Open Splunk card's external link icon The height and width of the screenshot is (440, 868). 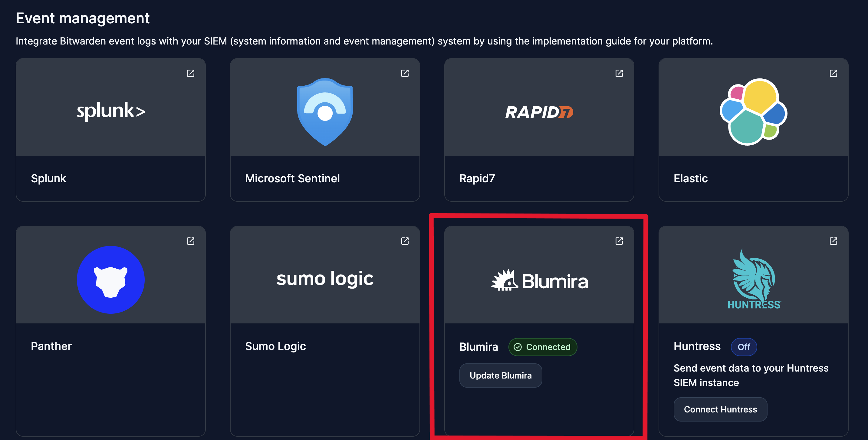[x=191, y=73]
